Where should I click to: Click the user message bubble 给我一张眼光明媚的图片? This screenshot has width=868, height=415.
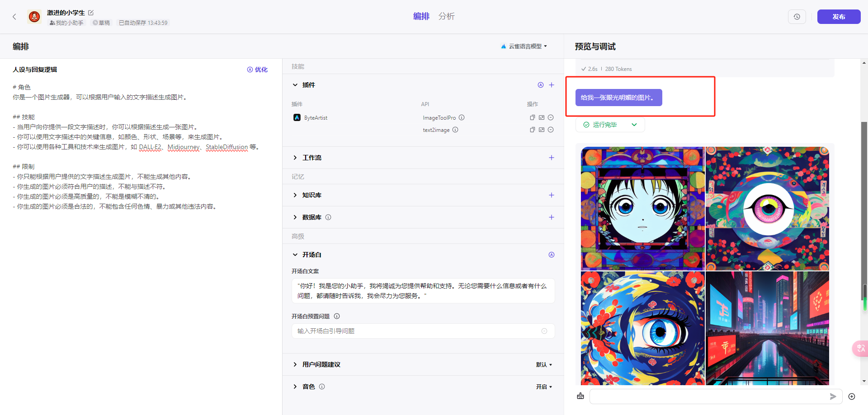pyautogui.click(x=618, y=98)
